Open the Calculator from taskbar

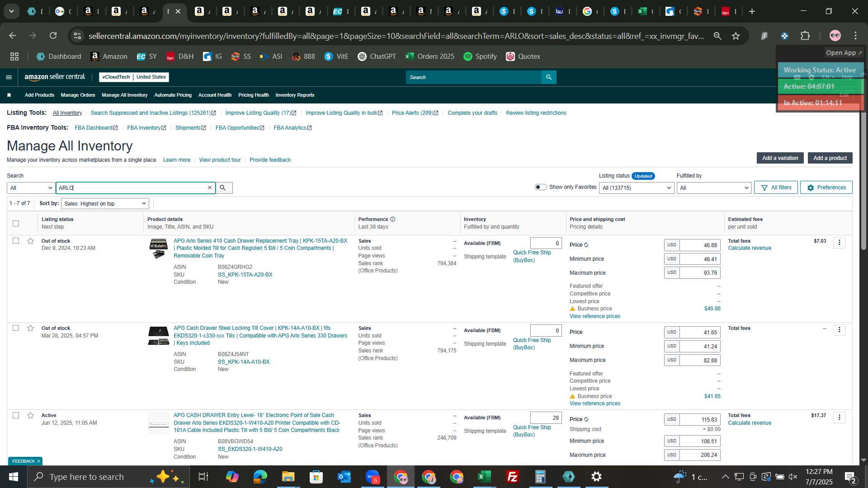(541, 477)
